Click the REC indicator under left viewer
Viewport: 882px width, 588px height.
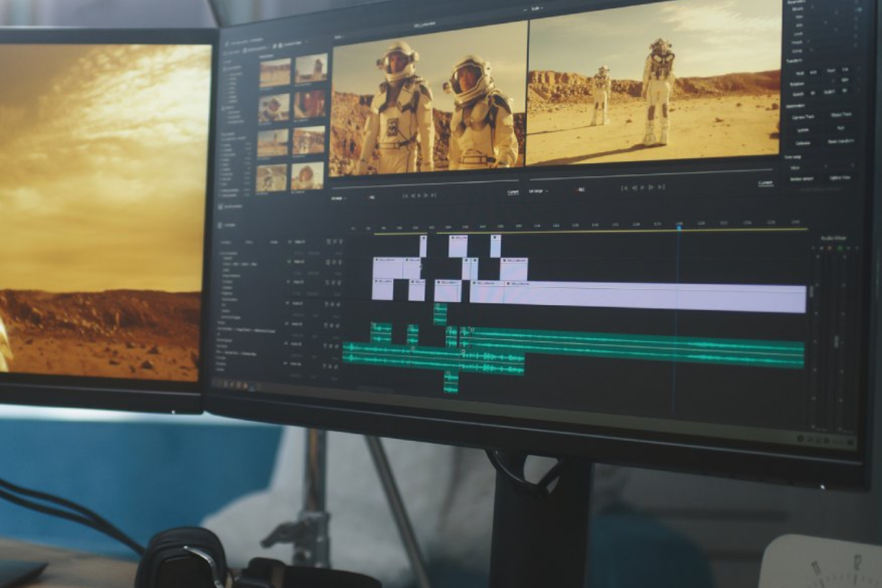(370, 197)
